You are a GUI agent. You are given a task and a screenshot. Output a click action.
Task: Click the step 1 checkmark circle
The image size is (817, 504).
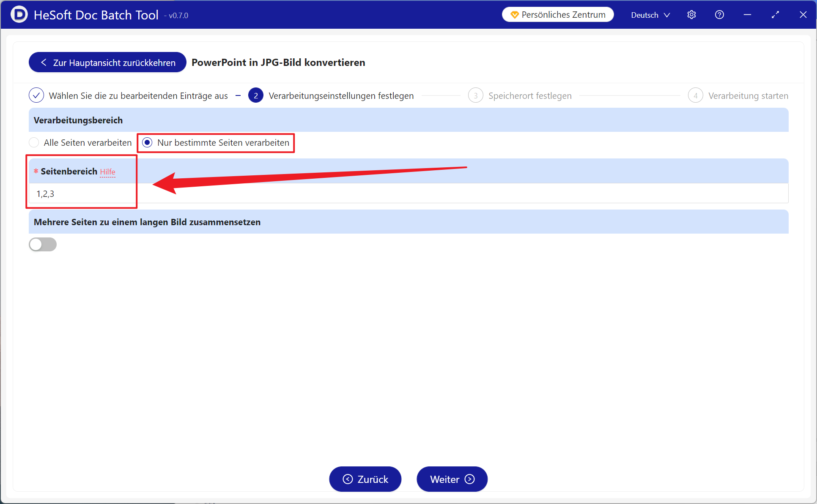[x=36, y=95]
